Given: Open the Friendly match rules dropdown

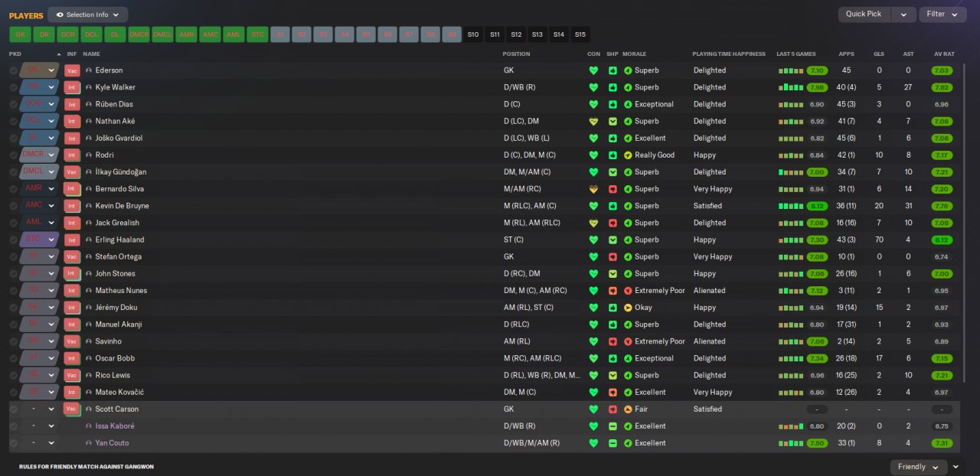Looking at the screenshot, I should [918, 467].
